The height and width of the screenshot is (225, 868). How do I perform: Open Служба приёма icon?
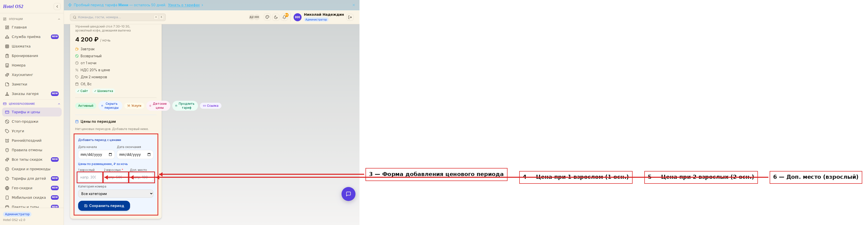pyautogui.click(x=7, y=37)
